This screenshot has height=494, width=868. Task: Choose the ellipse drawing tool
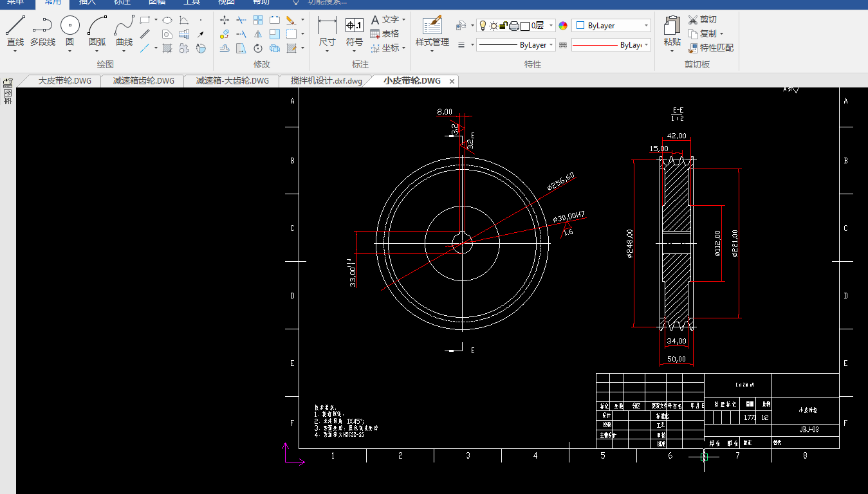[x=167, y=20]
